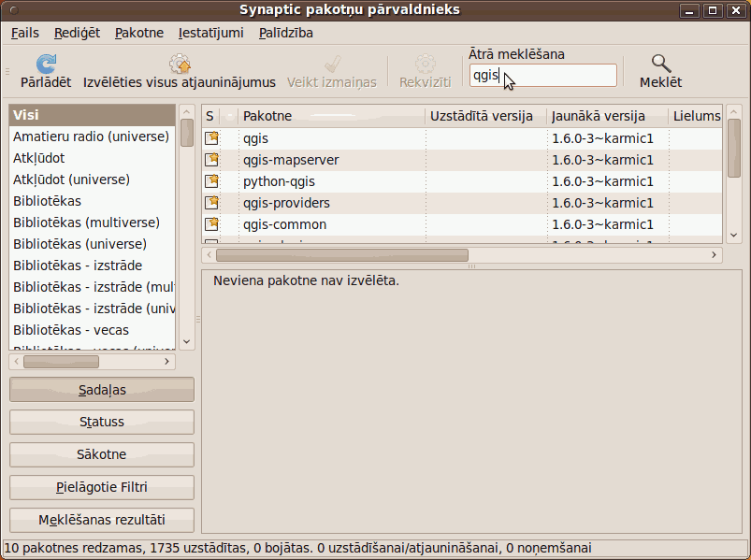Select the Atkļūdot category

coord(92,158)
